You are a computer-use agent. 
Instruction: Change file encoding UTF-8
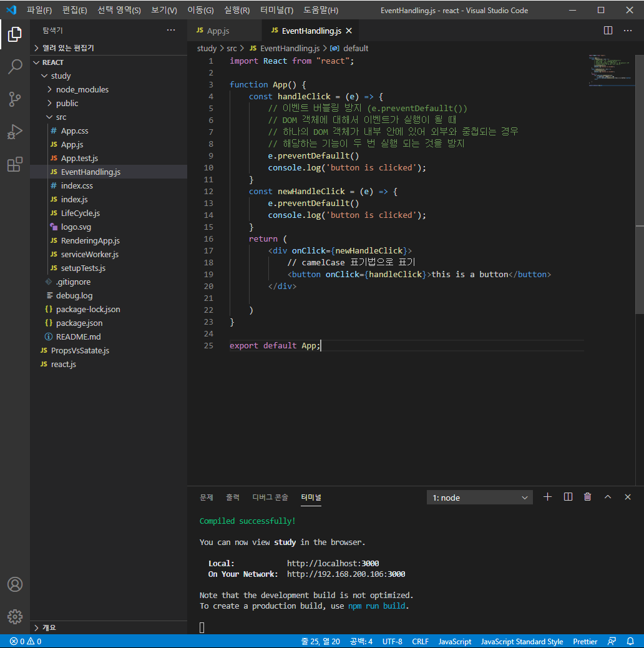pos(392,641)
